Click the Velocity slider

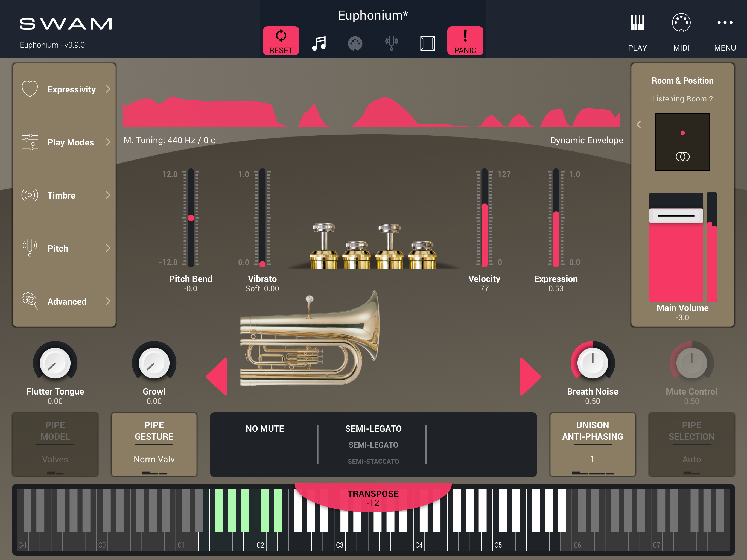coord(484,218)
